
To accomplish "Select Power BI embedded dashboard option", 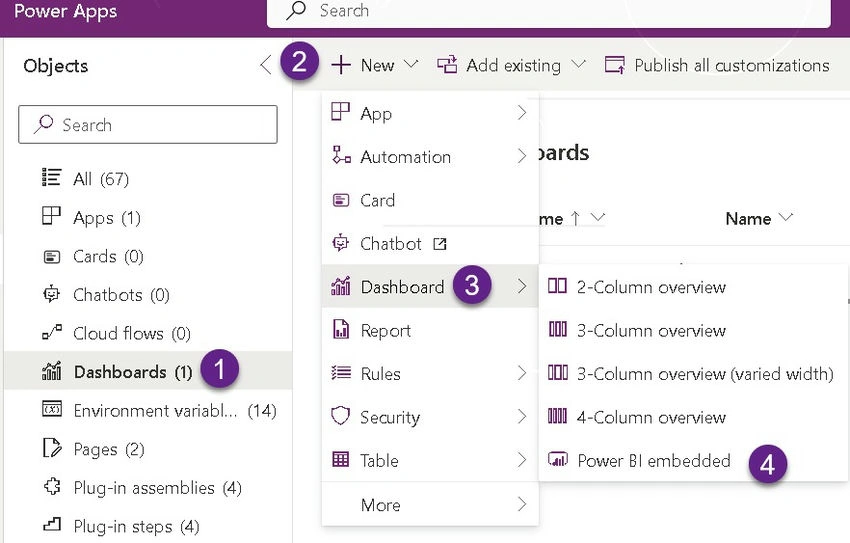I will click(x=693, y=460).
